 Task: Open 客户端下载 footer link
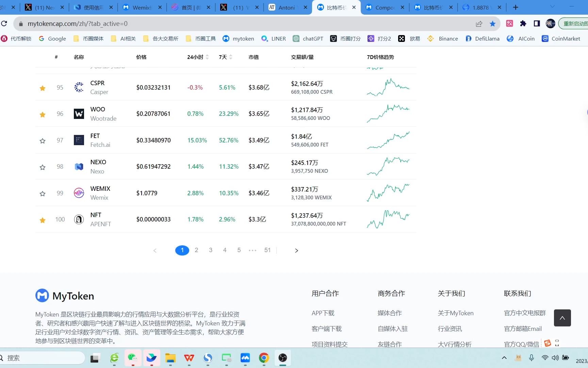pos(326,328)
